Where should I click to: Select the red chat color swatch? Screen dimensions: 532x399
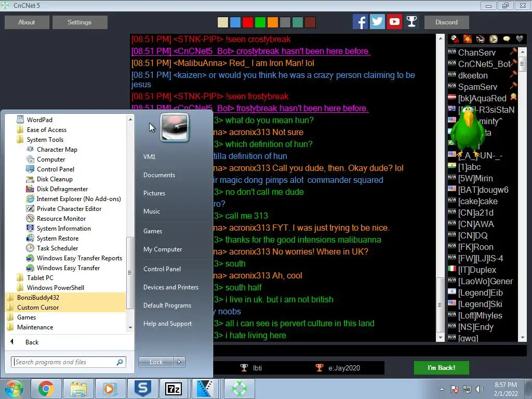click(248, 22)
